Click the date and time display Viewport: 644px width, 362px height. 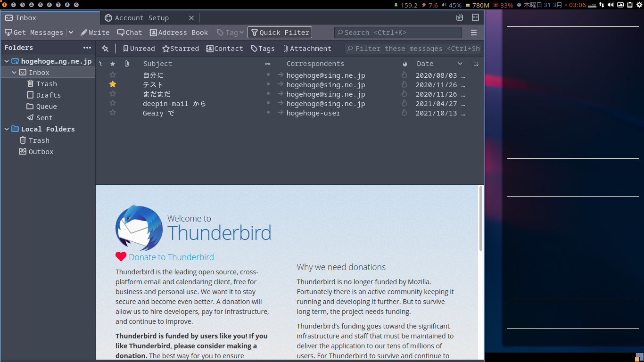coord(551,5)
